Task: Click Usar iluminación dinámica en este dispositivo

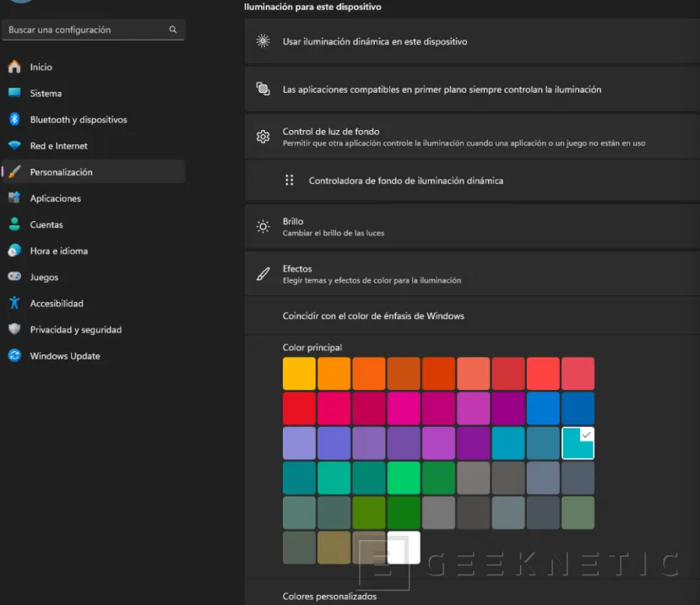Action: pos(375,41)
